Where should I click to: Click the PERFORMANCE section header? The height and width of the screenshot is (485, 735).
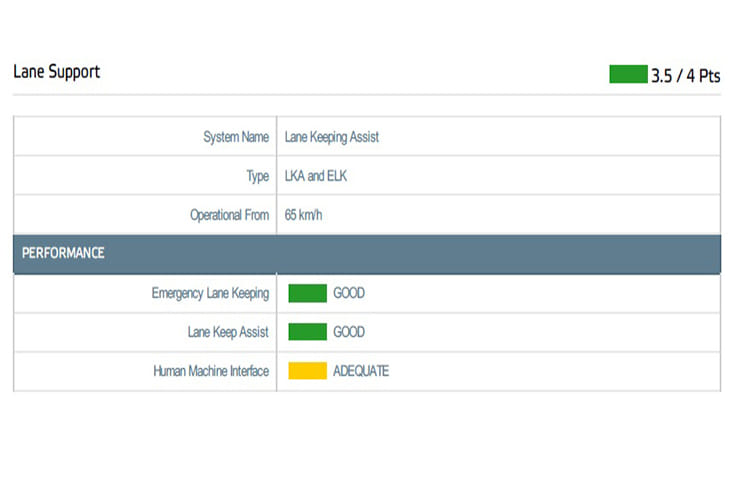coord(63,253)
